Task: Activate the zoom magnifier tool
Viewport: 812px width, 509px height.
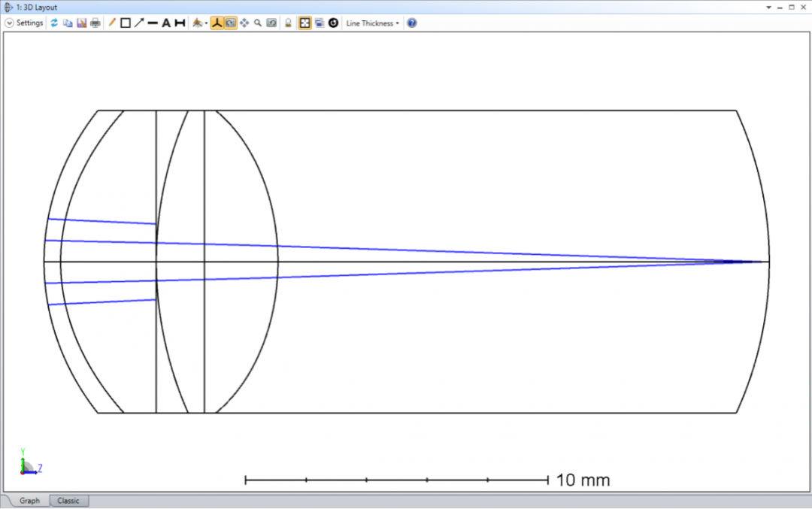Action: click(257, 23)
